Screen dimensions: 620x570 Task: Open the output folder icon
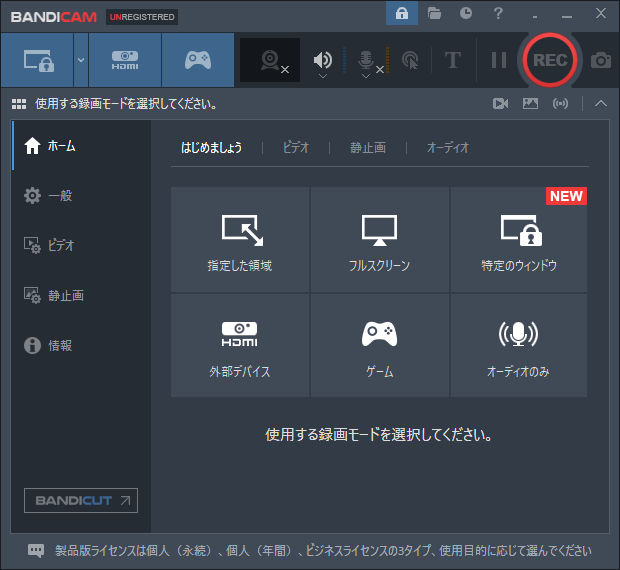point(434,13)
